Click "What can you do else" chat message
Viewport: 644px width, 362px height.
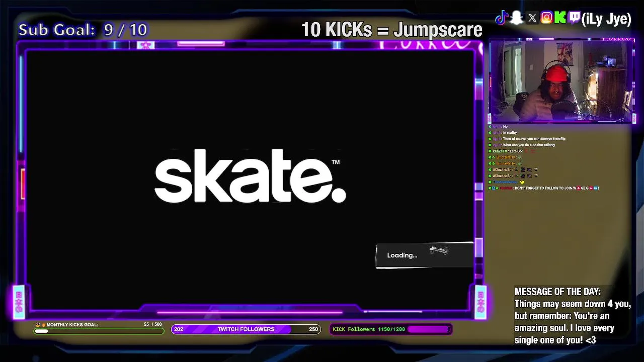coord(529,145)
